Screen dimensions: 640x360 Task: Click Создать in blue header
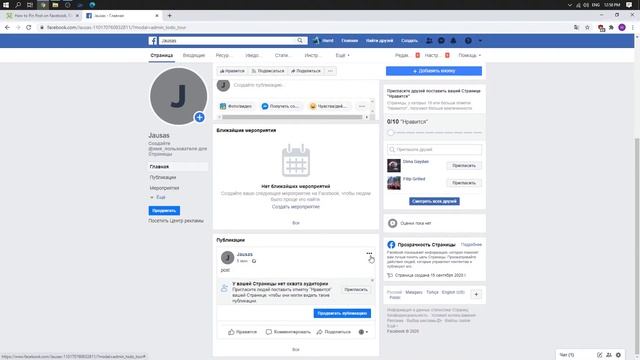click(x=409, y=40)
